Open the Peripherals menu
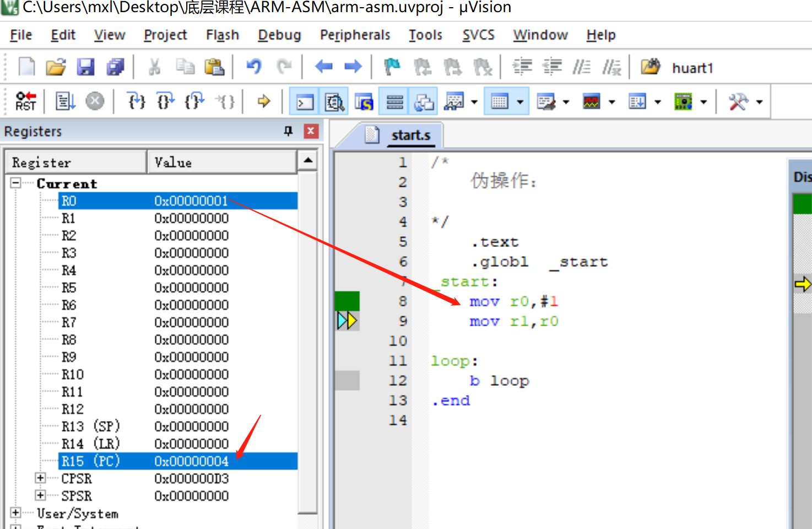Image resolution: width=812 pixels, height=529 pixels. (x=355, y=35)
